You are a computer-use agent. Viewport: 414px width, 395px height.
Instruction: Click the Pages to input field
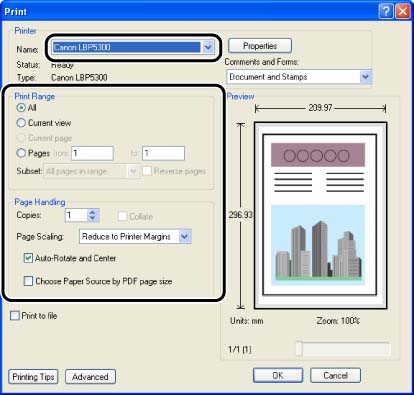[x=163, y=153]
